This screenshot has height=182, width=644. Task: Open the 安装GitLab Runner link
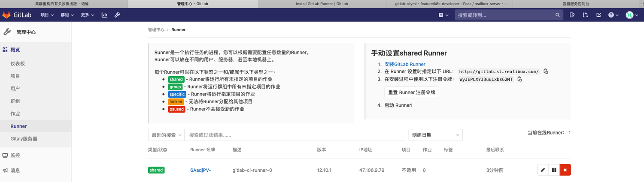point(405,64)
